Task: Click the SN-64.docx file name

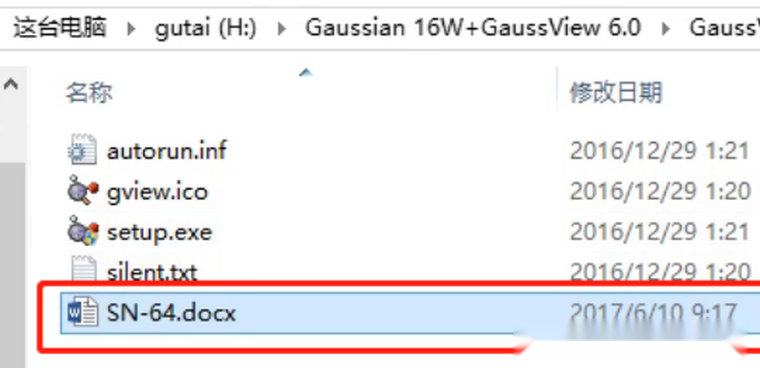Action: 171,313
